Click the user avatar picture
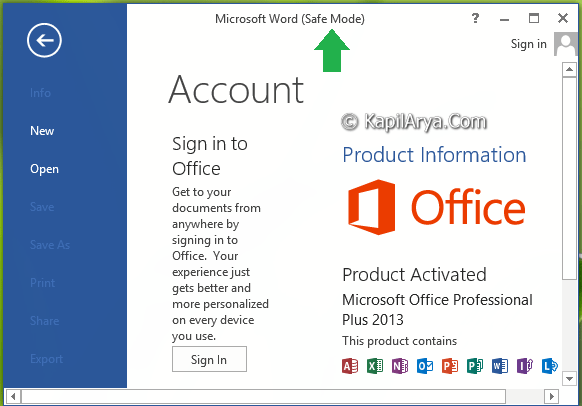The width and height of the screenshot is (582, 406). [x=566, y=44]
